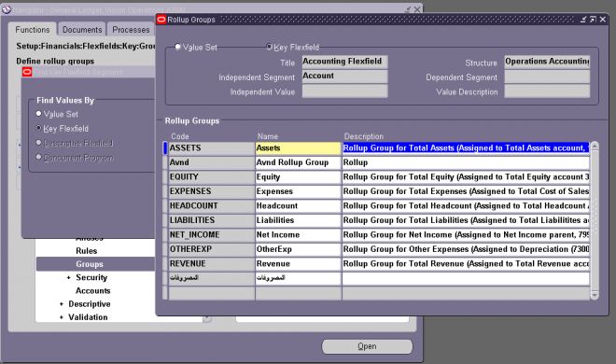Screen dimensions: 616x364
Task: Switch to the Functions tab
Action: pos(33,30)
